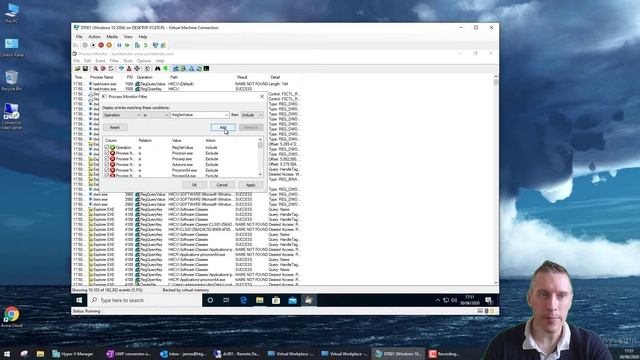This screenshot has width=640, height=360.
Task: Click Cancel in Process Monitor Filter dialog
Action: tap(222, 185)
